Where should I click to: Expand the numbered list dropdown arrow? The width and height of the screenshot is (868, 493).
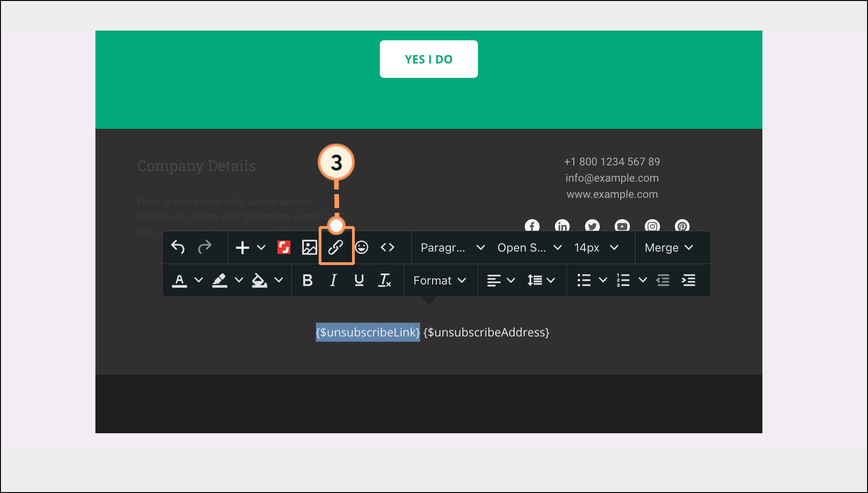pyautogui.click(x=643, y=280)
